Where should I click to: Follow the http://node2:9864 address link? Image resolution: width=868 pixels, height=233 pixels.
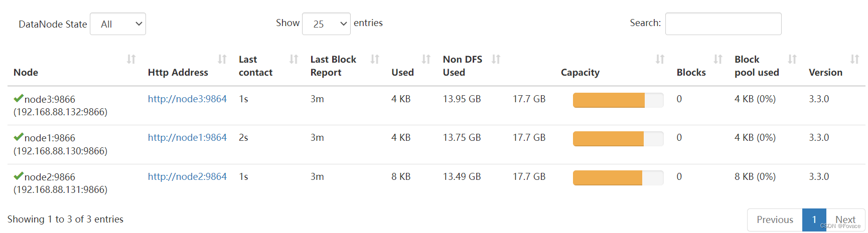tap(187, 177)
